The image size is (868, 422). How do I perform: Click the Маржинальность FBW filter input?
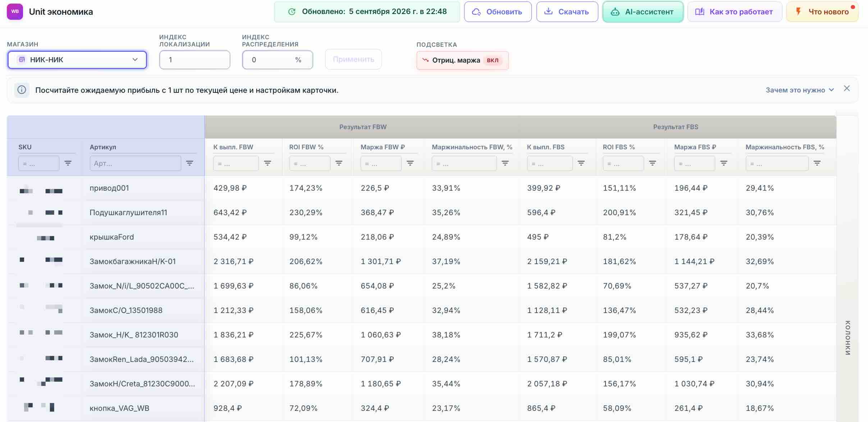pyautogui.click(x=464, y=163)
